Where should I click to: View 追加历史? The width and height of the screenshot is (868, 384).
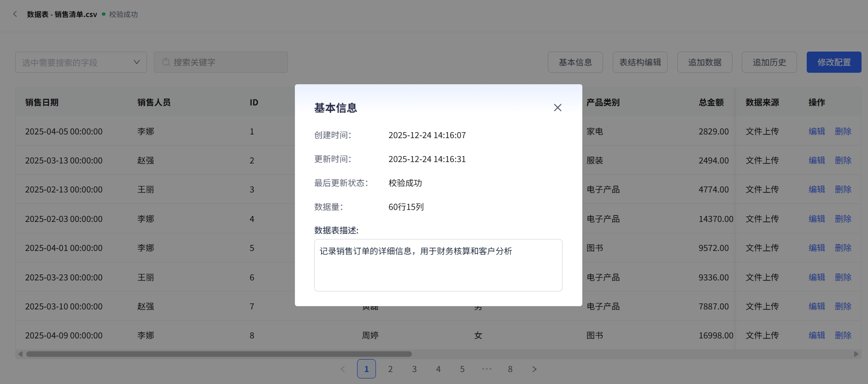point(769,62)
